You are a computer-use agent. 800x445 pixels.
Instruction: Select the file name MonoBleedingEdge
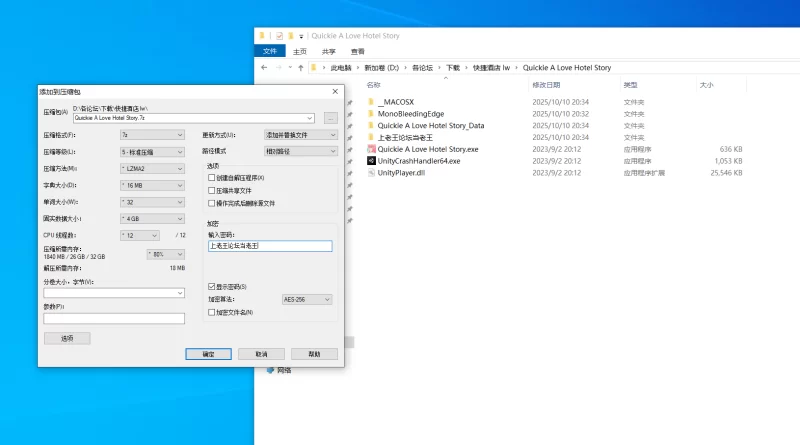(x=411, y=114)
